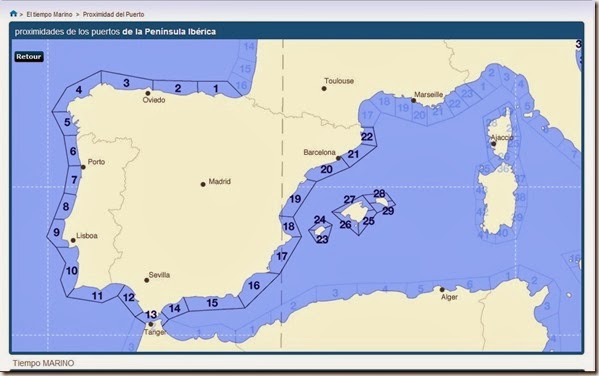599x376 pixels.
Task: Click the Ajaccio label on Corsica
Action: (502, 138)
